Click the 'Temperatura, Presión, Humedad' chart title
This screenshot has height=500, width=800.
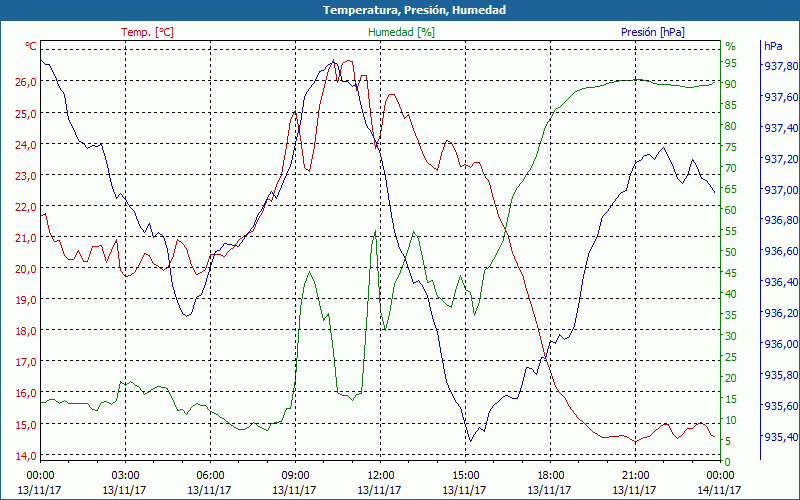[414, 10]
